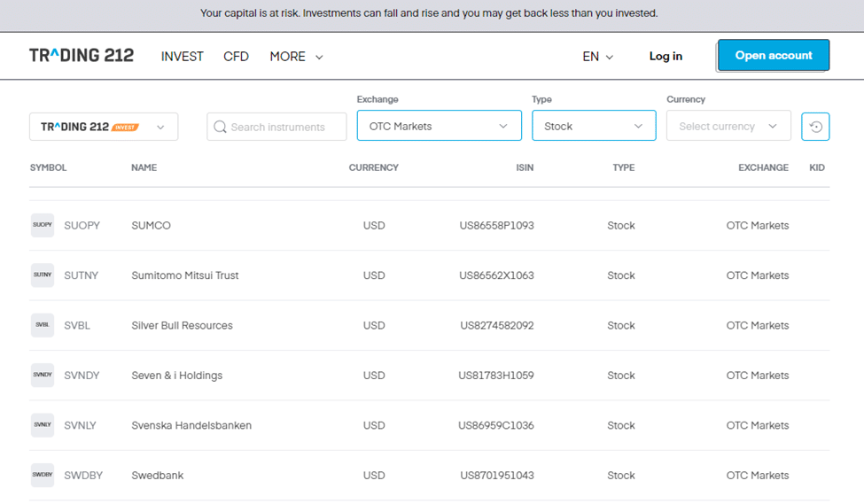
Task: Click the SUOPY ticker badge icon
Action: click(x=43, y=225)
